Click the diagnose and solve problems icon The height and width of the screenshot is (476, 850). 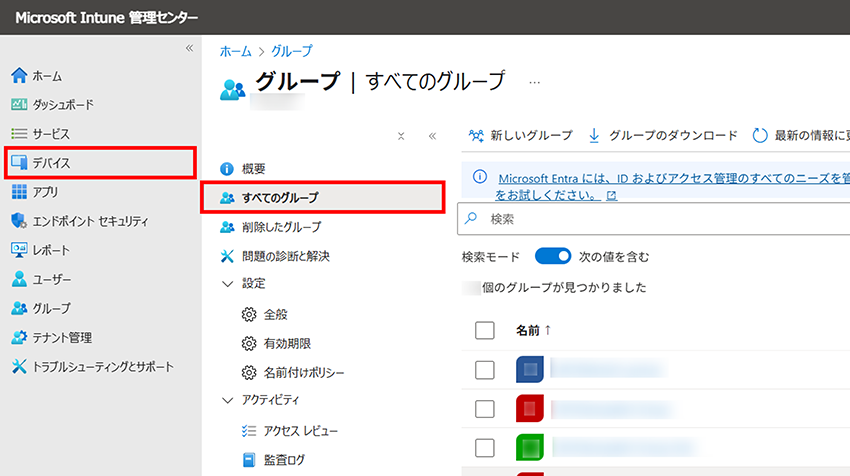tap(227, 256)
